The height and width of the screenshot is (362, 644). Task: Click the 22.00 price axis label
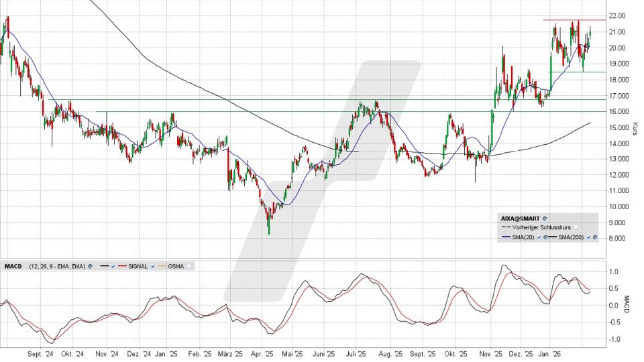click(617, 16)
